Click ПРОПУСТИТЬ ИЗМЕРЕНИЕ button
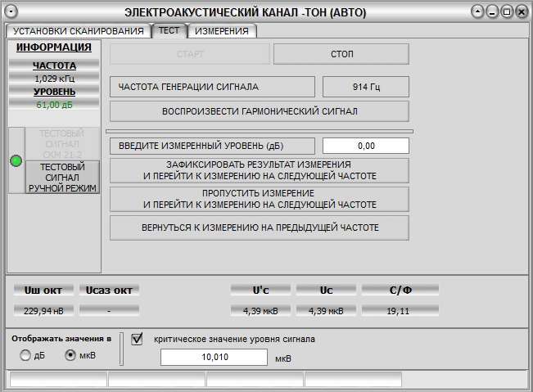 pos(259,199)
